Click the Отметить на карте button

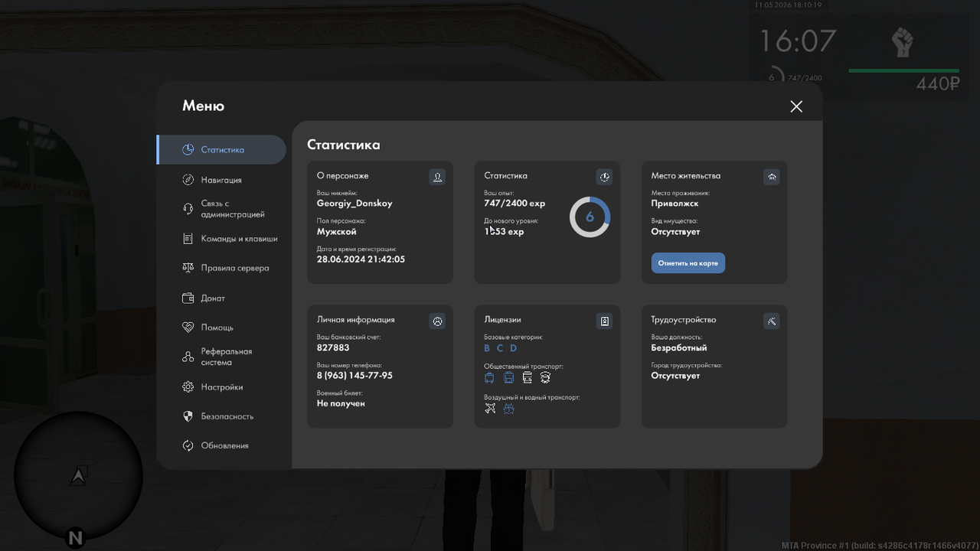(x=688, y=263)
